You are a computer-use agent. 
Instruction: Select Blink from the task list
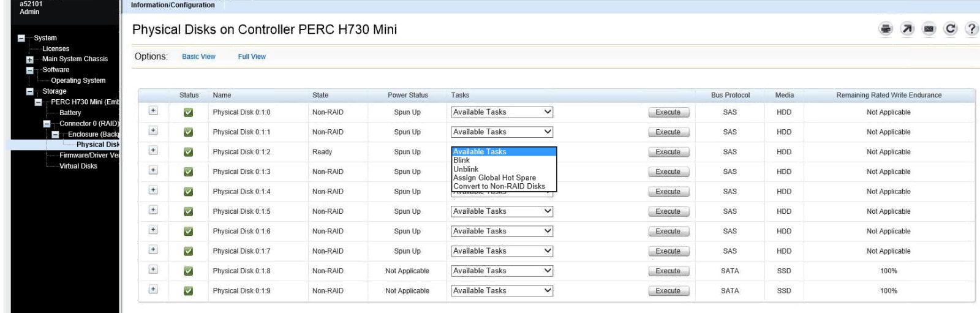tap(461, 160)
